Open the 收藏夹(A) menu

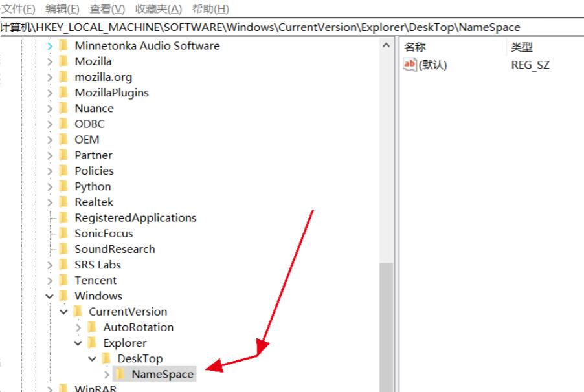coord(158,8)
